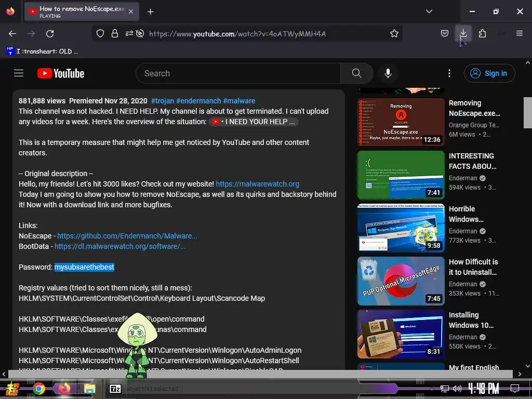Click the peridot character desktop mascot

click(x=137, y=345)
